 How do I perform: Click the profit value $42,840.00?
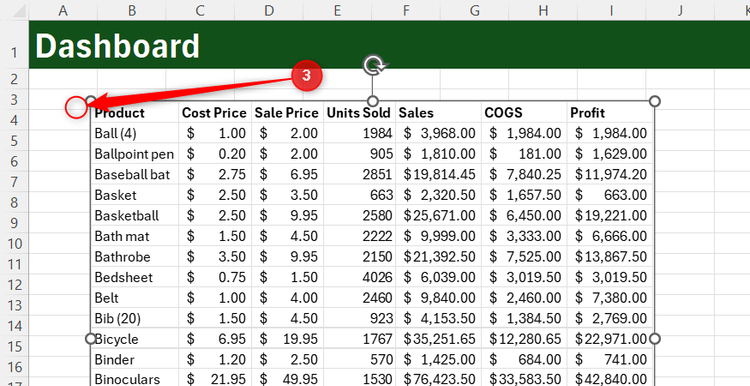(x=611, y=380)
